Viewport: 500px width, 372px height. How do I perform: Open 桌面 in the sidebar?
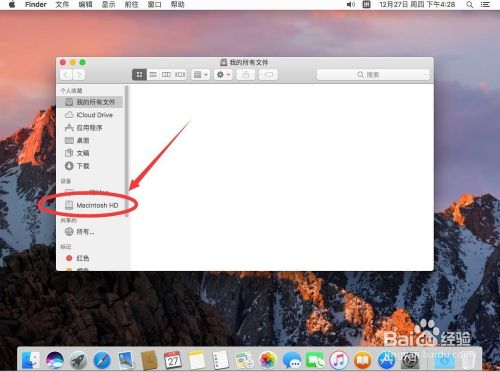point(90,140)
